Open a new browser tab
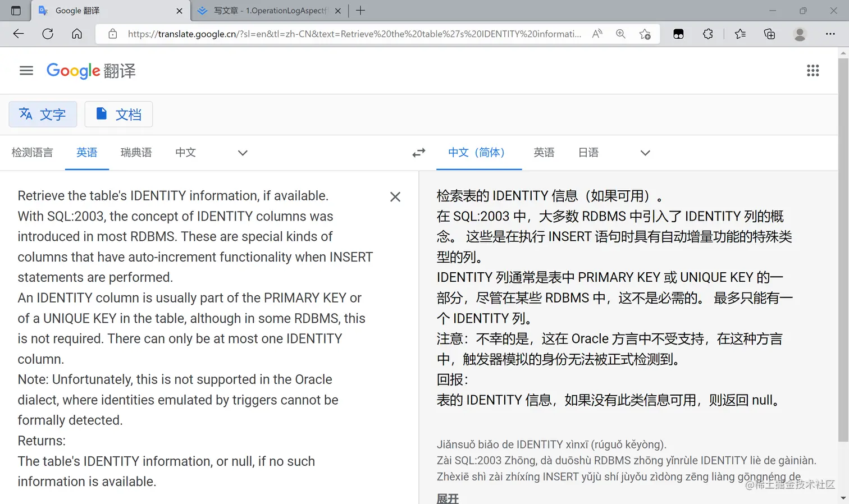 360,11
